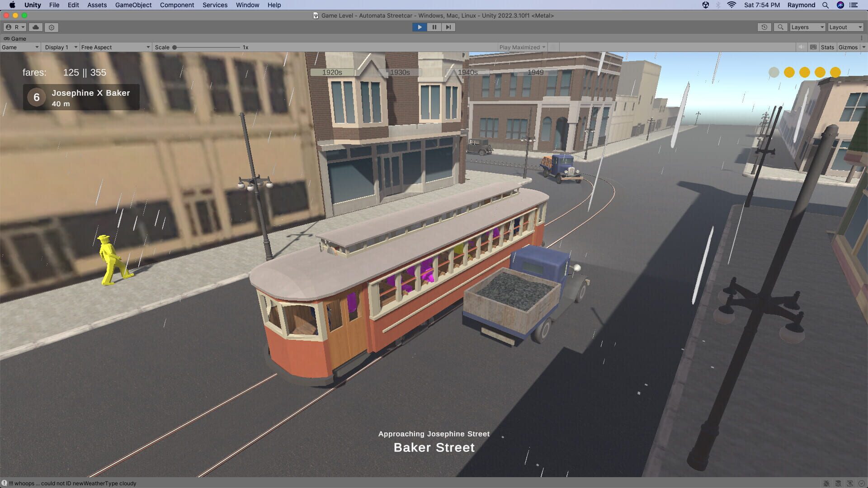Image resolution: width=868 pixels, height=488 pixels.
Task: Click the debugger attach icon in the status bar
Action: (826, 483)
